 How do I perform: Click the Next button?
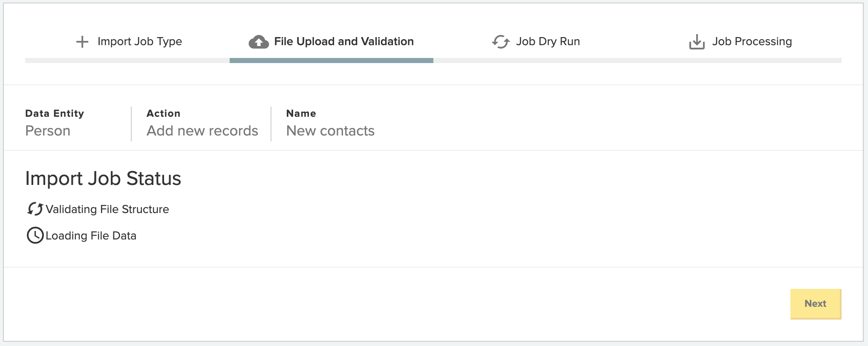[x=816, y=304]
